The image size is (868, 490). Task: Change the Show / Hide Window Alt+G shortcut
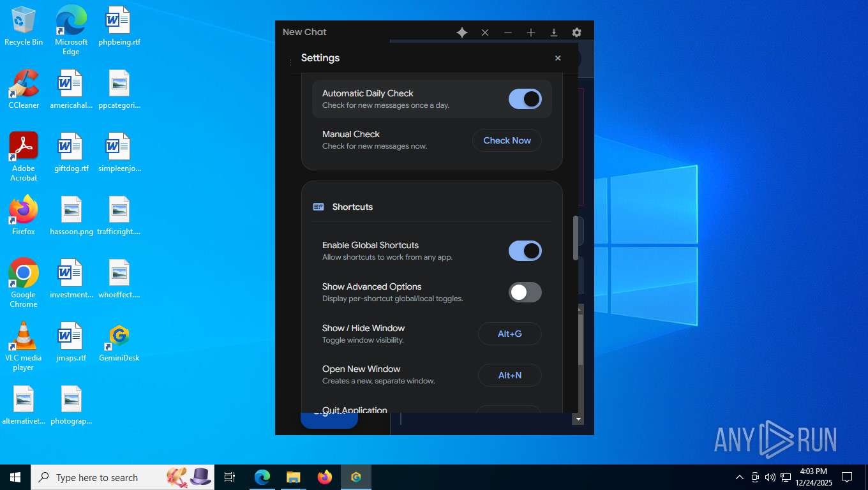509,334
